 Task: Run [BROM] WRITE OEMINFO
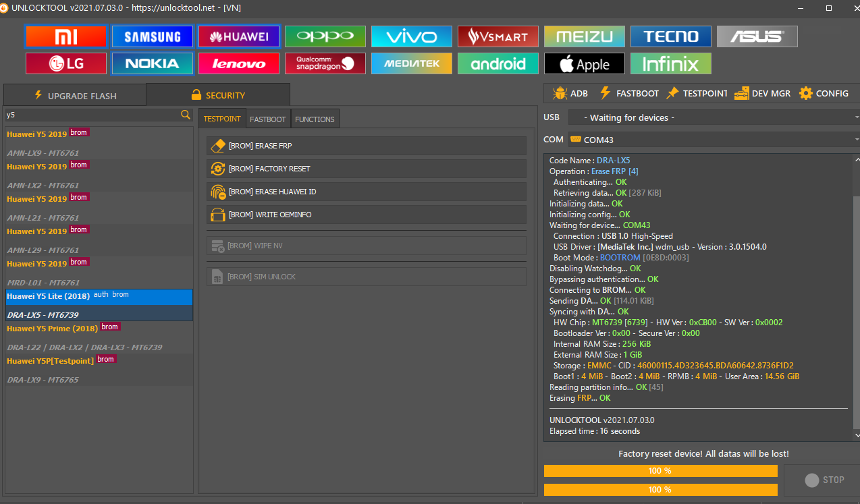coord(367,215)
